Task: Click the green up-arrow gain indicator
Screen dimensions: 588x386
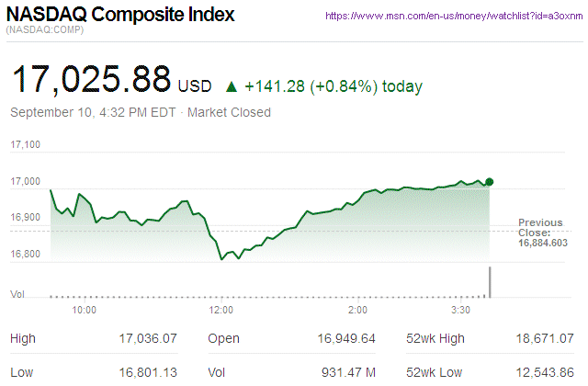Action: 232,87
